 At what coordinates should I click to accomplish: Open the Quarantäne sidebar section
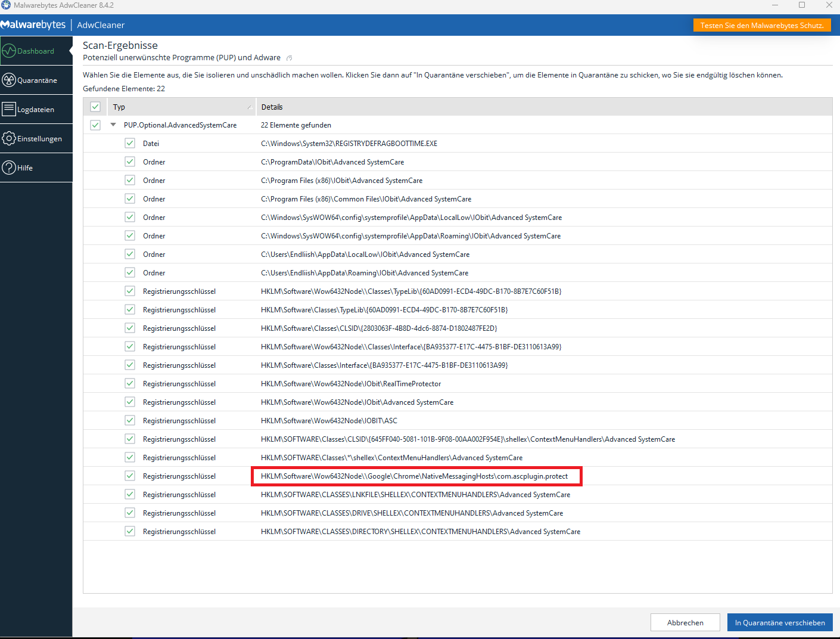36,80
